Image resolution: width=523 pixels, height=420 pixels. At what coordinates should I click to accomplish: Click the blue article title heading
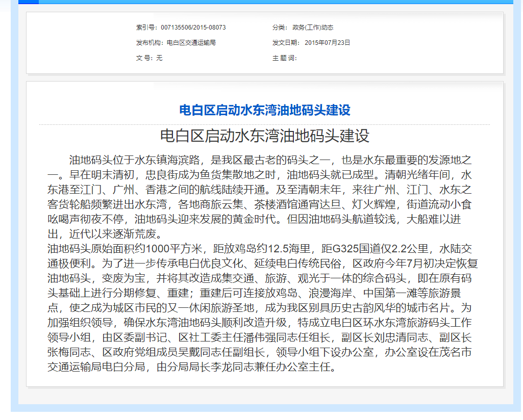tap(264, 110)
